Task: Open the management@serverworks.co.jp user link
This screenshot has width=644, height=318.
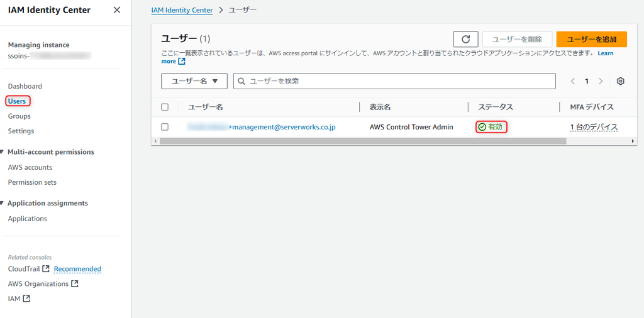Action: [x=261, y=127]
